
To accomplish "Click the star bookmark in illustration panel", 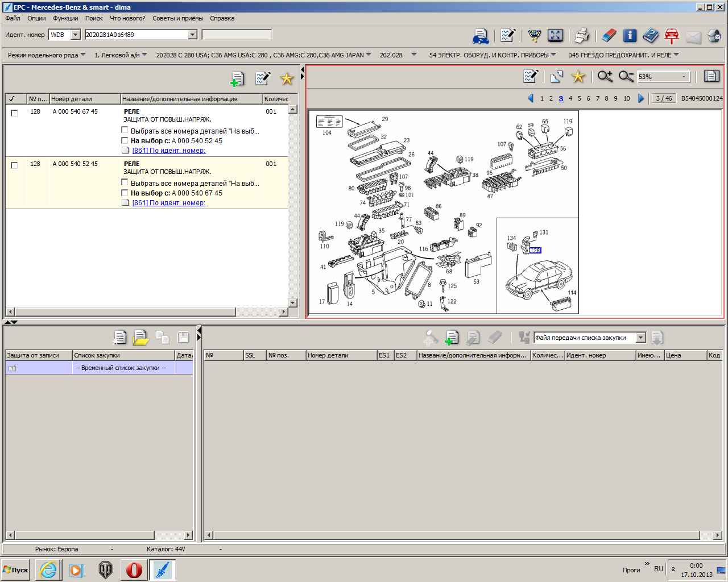I will point(578,76).
